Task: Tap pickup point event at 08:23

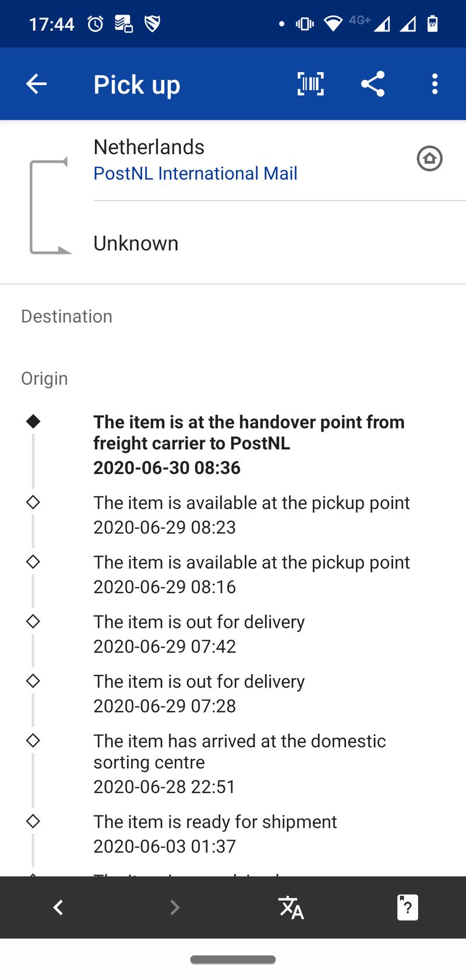Action: click(x=251, y=515)
